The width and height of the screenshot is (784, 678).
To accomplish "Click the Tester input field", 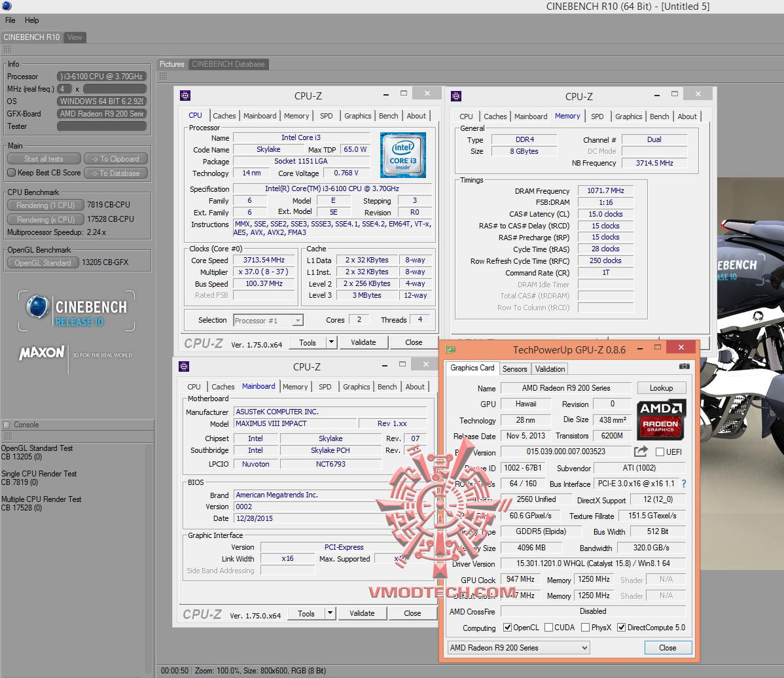I will point(101,126).
